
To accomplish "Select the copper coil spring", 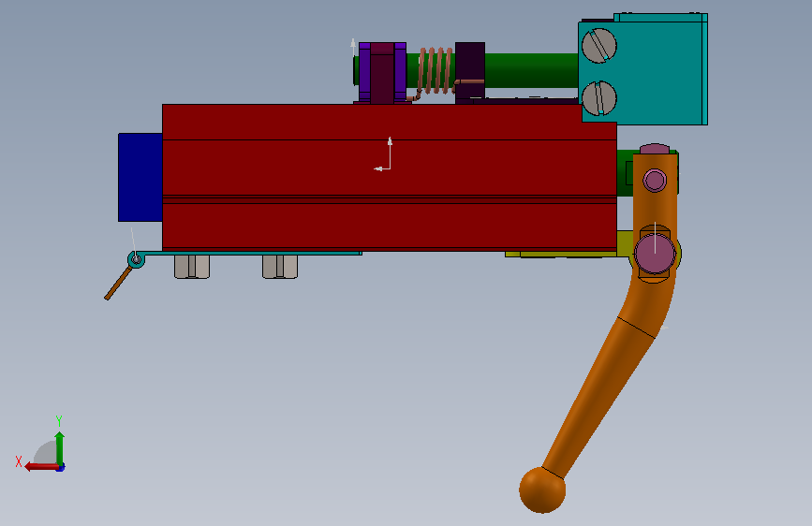I will coord(437,71).
